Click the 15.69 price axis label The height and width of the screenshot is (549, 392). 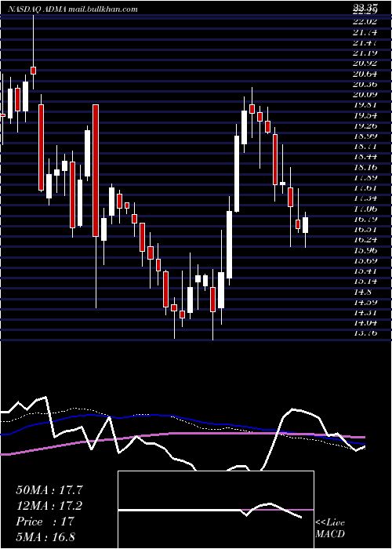click(x=365, y=260)
